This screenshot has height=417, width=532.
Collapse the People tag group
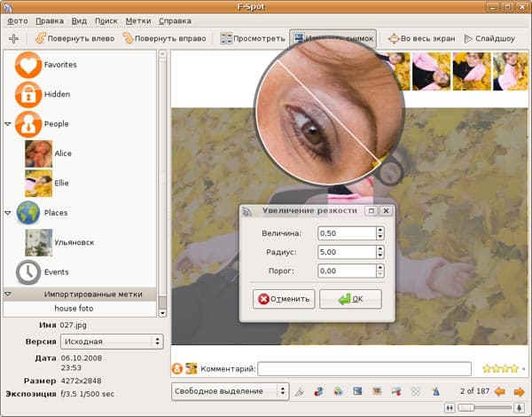coord(8,124)
